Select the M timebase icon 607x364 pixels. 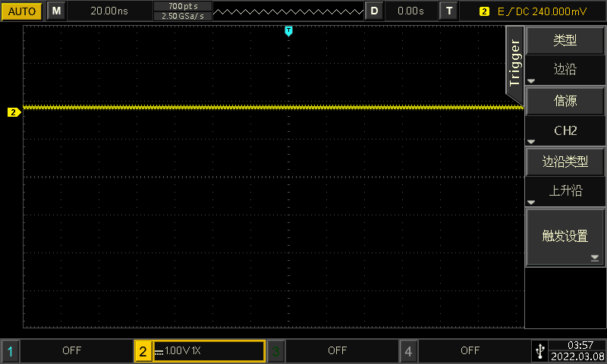(x=57, y=11)
